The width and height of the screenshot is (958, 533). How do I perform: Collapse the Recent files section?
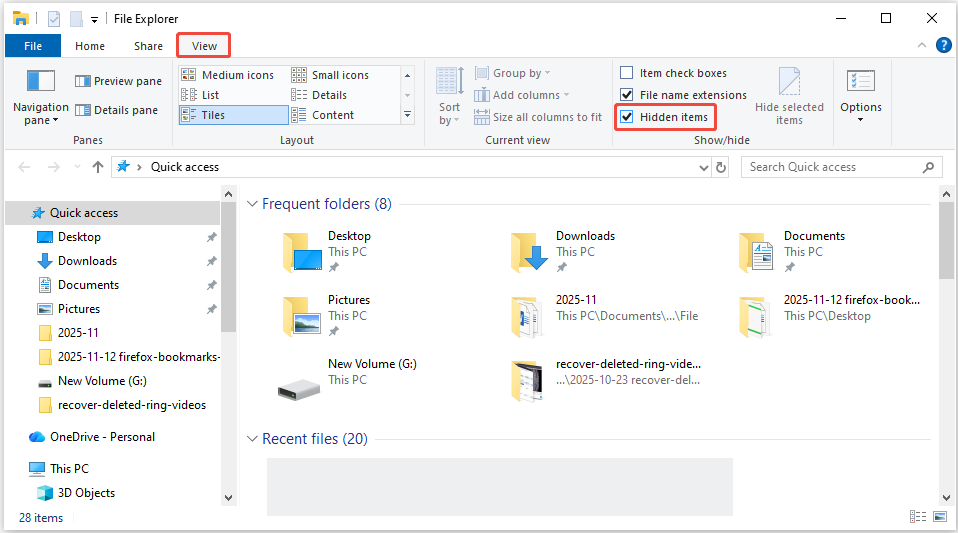[252, 439]
